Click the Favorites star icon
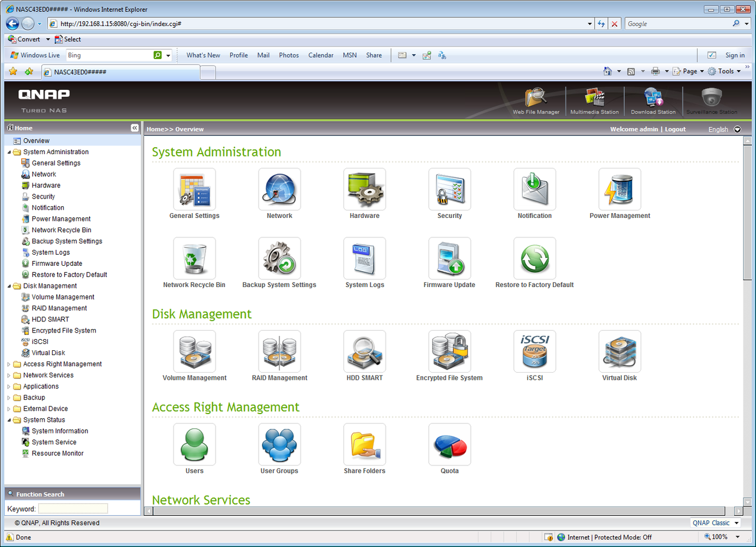The width and height of the screenshot is (756, 547). [13, 71]
